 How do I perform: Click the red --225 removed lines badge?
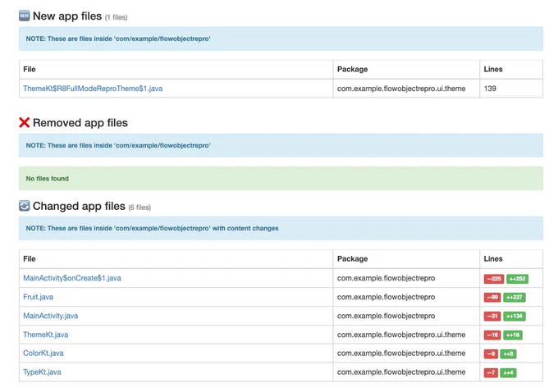point(494,279)
